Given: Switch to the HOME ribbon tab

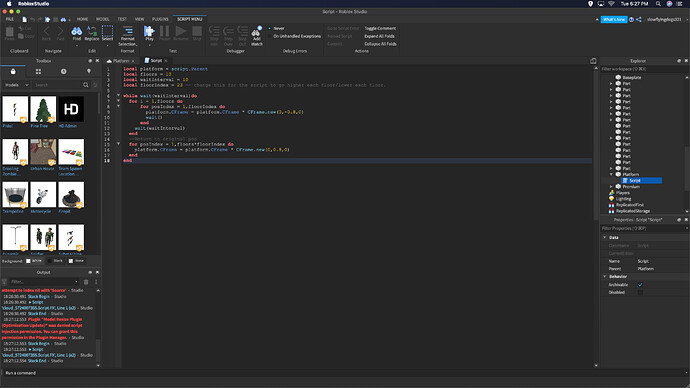Looking at the screenshot, I should pos(82,19).
